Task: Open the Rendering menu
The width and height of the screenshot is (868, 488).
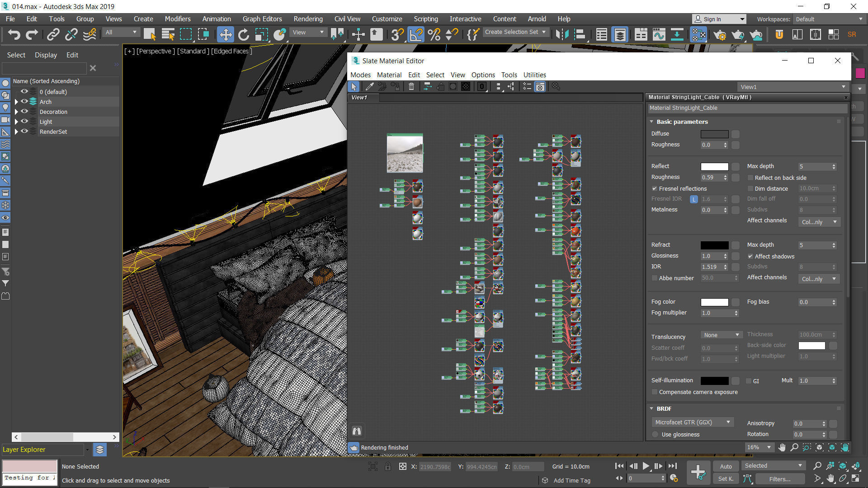Action: click(308, 19)
